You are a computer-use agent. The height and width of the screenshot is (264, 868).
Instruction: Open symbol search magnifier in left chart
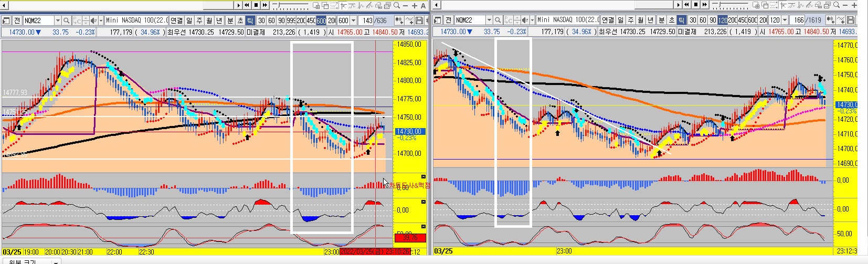coord(66,20)
